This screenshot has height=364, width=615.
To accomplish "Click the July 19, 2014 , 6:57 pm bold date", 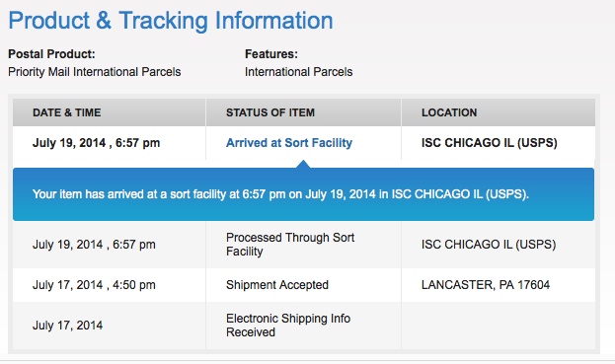I will point(96,143).
